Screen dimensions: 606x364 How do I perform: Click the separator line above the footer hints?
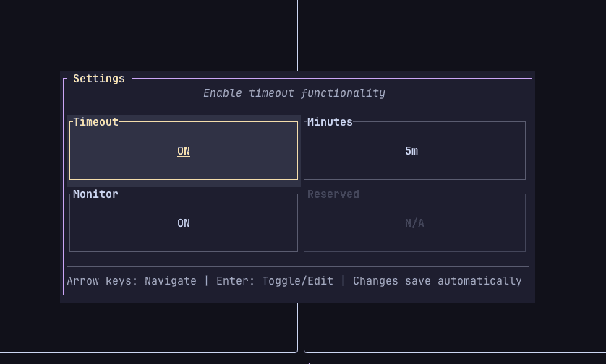tap(297, 266)
